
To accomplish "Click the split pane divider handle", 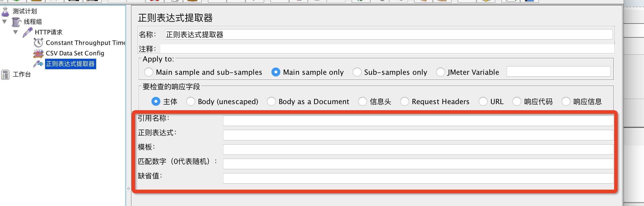I will pos(129,189).
